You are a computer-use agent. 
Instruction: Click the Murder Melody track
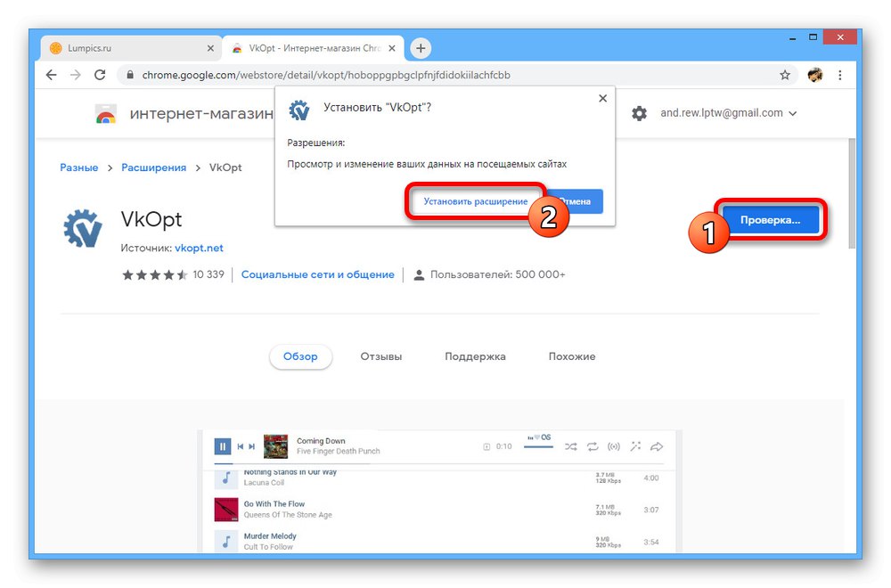(440, 541)
